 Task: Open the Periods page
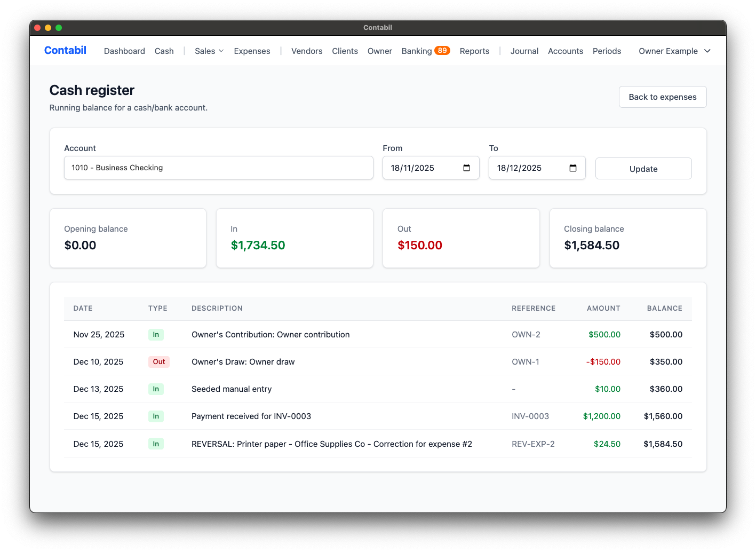(x=607, y=51)
